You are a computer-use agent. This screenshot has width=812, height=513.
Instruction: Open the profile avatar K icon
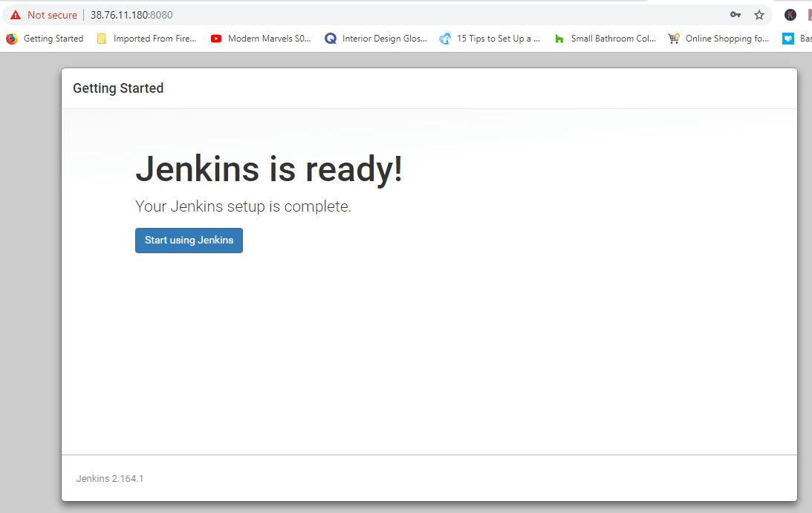(x=790, y=15)
